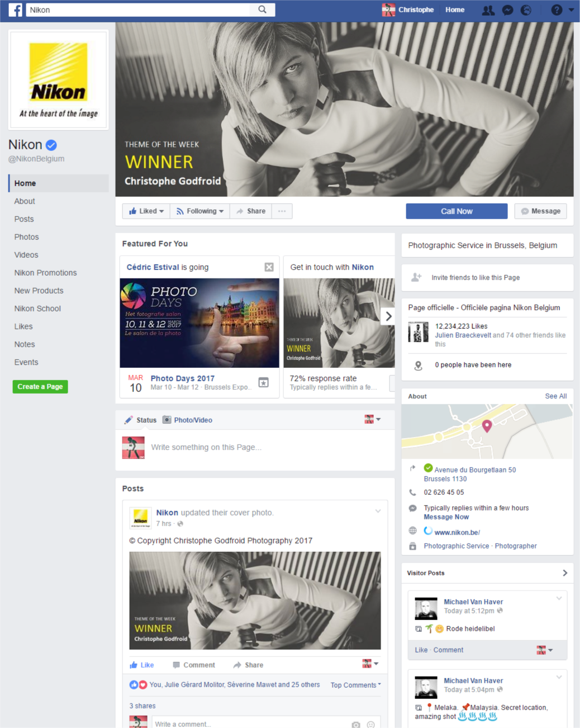580x728 pixels.
Task: Click Cédric Estival name link
Action: tap(153, 267)
